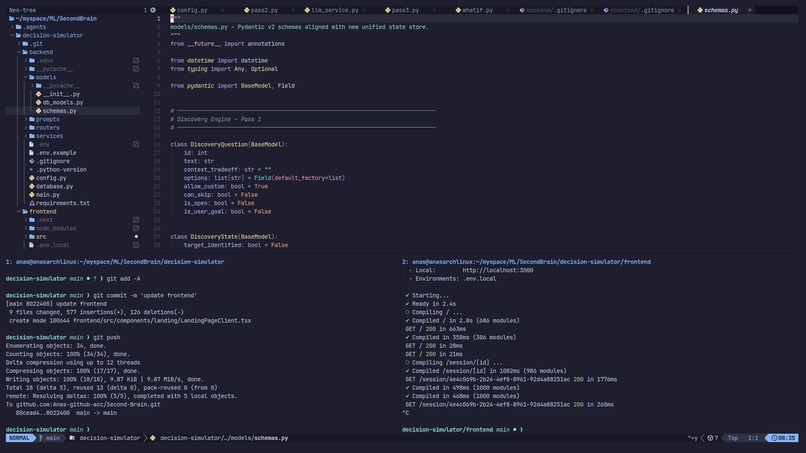Expand the services folder chevron

click(x=26, y=136)
